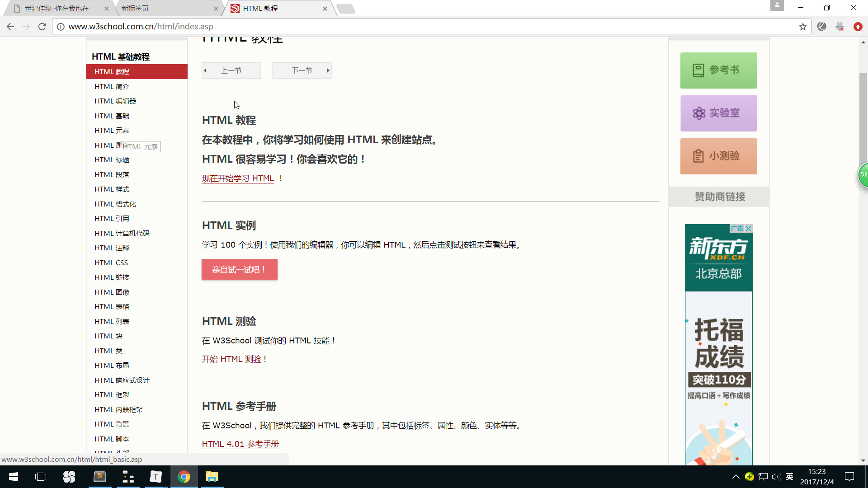Viewport: 868px width, 488px height.
Task: Click the browser refresh icon
Action: click(x=42, y=26)
